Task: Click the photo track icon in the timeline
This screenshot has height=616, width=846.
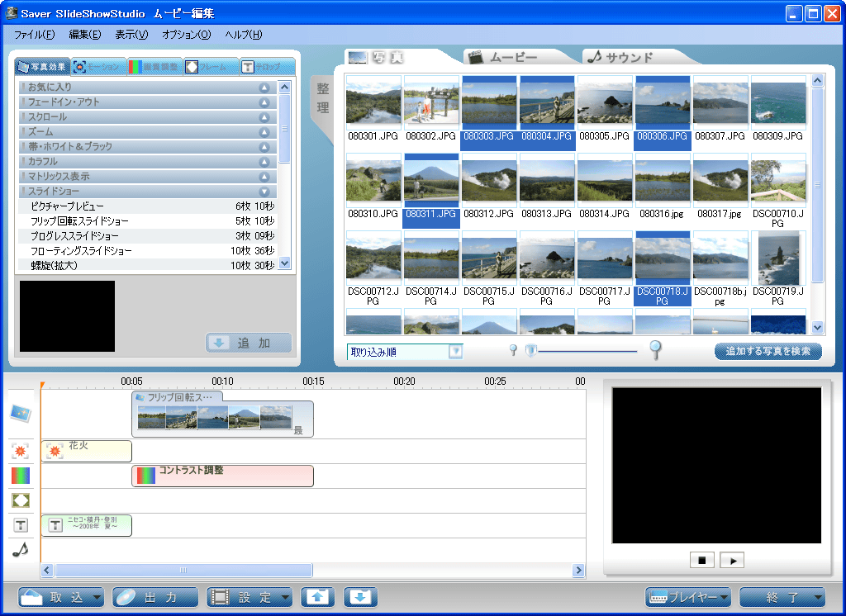Action: (21, 414)
